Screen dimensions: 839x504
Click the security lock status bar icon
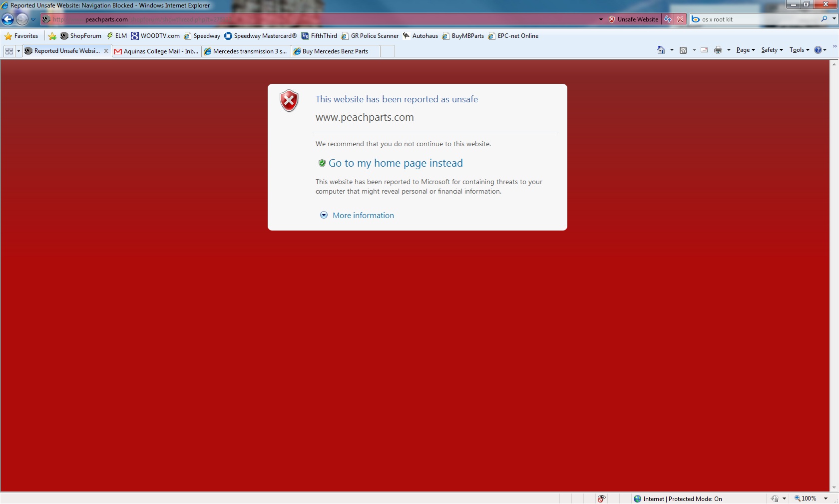pos(775,499)
